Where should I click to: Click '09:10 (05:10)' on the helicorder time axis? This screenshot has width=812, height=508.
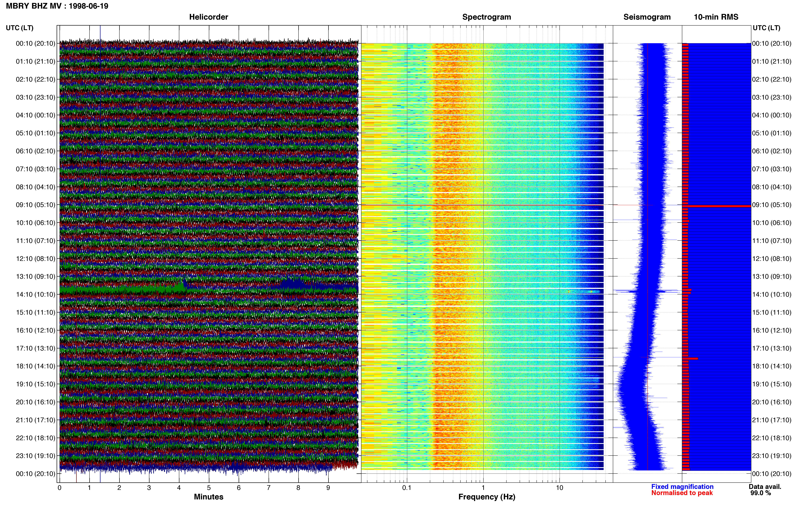click(x=36, y=205)
